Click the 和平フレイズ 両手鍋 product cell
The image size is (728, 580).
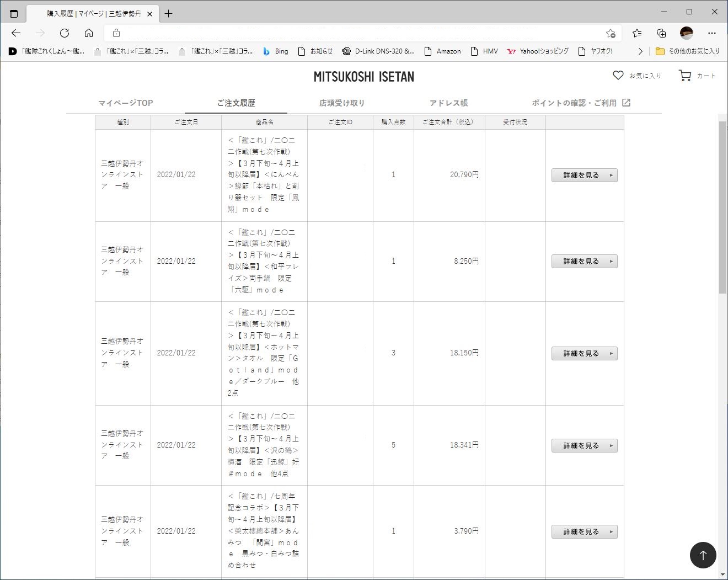coord(264,261)
